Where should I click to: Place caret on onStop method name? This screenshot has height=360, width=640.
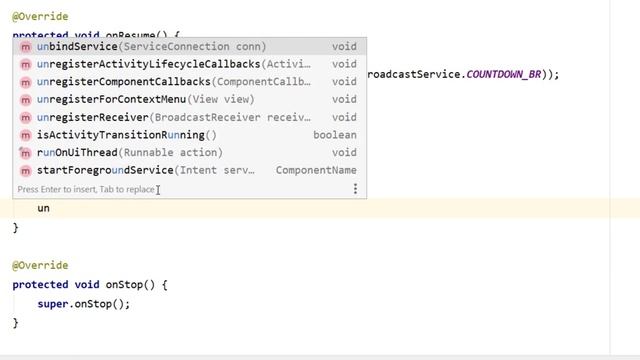[x=124, y=284]
